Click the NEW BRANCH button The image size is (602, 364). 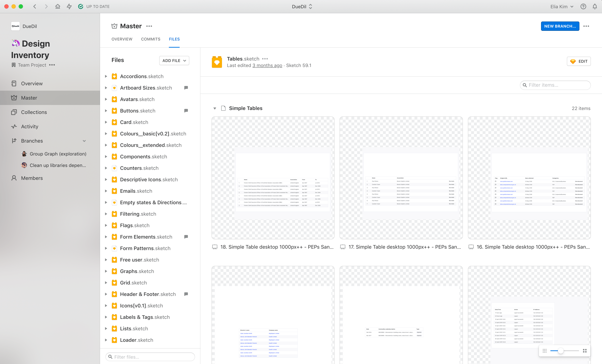pyautogui.click(x=560, y=26)
